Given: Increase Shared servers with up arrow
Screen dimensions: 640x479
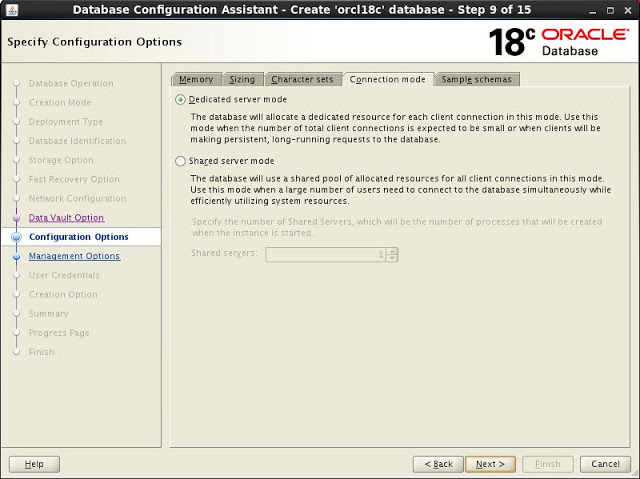Looking at the screenshot, I should click(393, 251).
